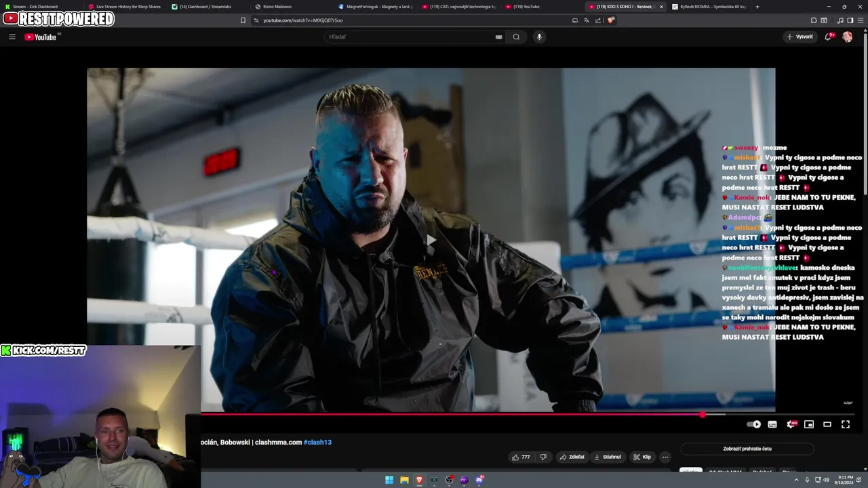The image size is (868, 488).
Task: Toggle autoplay switch in player
Action: pyautogui.click(x=753, y=424)
